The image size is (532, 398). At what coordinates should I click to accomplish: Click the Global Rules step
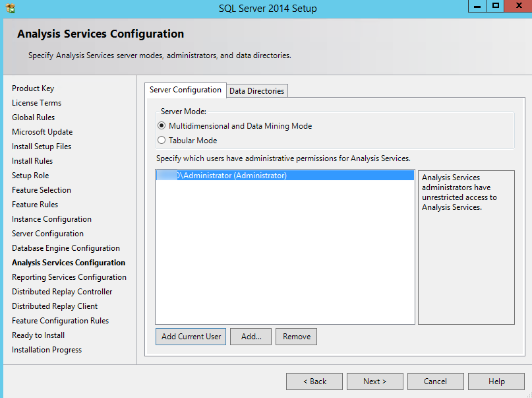tap(33, 117)
